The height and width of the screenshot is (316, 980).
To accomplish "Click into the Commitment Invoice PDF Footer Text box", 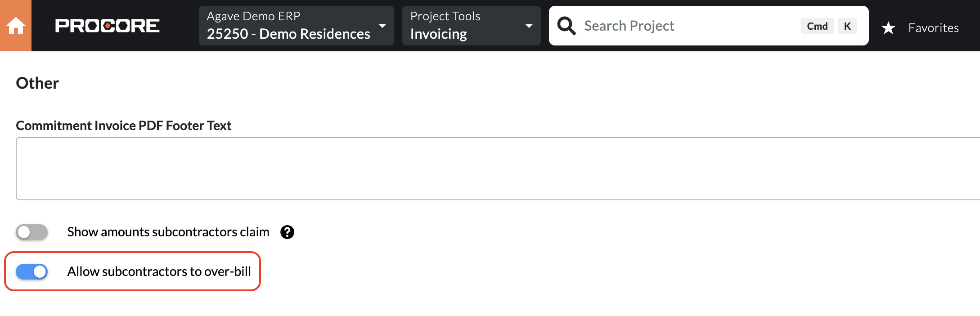I will [x=498, y=168].
